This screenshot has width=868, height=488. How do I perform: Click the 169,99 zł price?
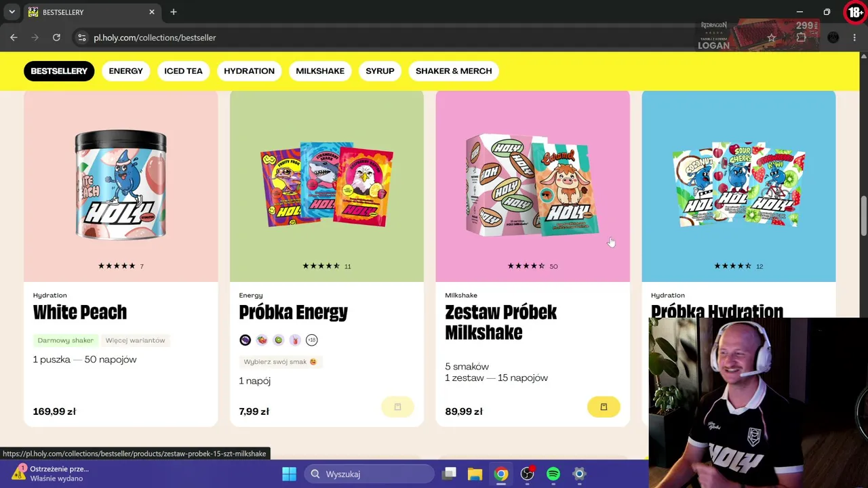pos(54,411)
